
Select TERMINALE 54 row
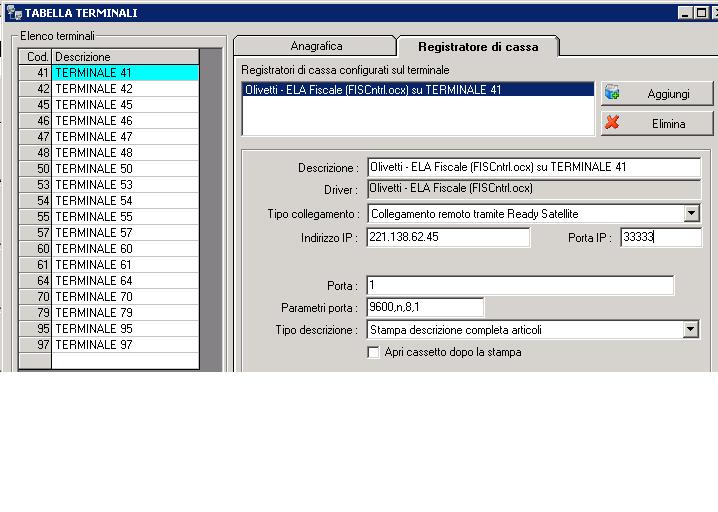(109, 201)
